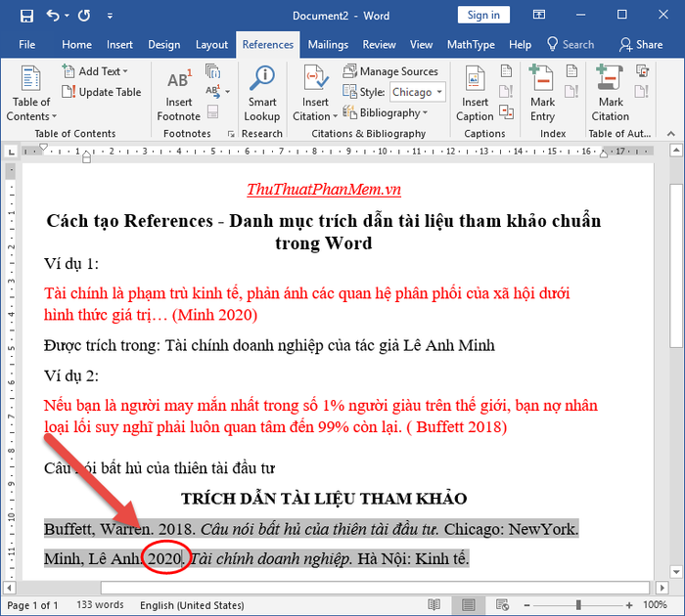Insert Table of Figures icon
Viewport: 685px width, 616px height.
tap(506, 70)
